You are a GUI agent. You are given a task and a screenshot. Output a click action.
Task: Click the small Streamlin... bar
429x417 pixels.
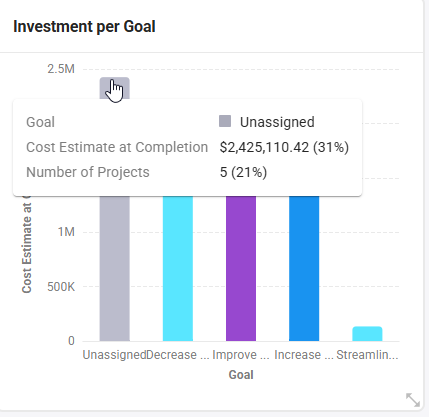[367, 334]
